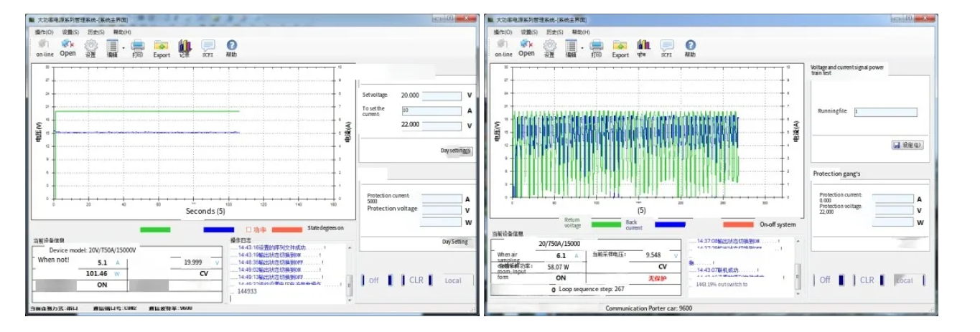Toggle the Off output switch in right window

click(825, 280)
